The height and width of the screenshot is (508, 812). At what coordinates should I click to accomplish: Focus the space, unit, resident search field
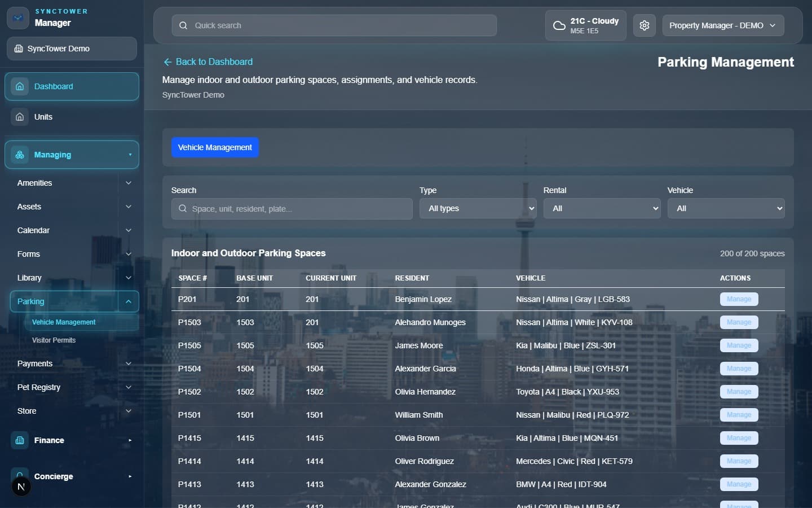[292, 209]
